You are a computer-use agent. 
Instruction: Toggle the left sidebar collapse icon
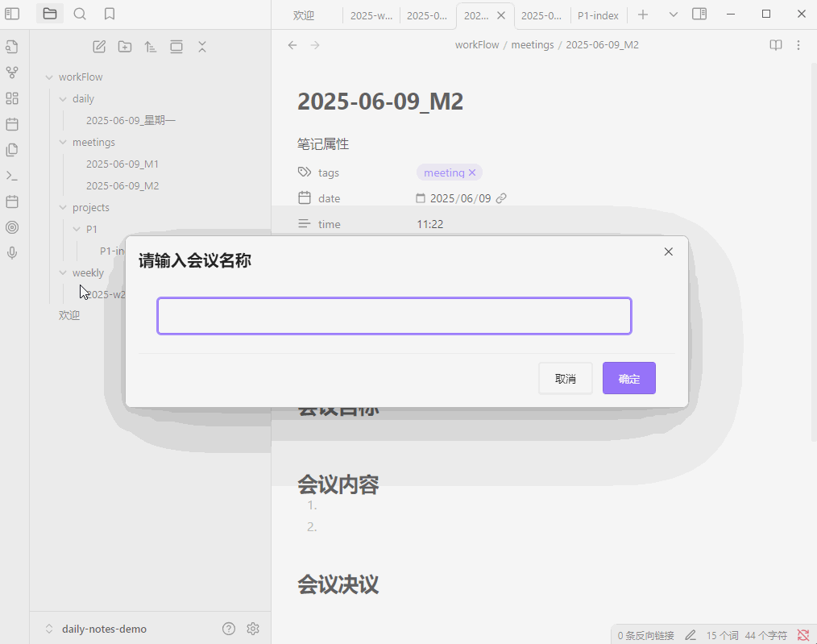coord(12,14)
